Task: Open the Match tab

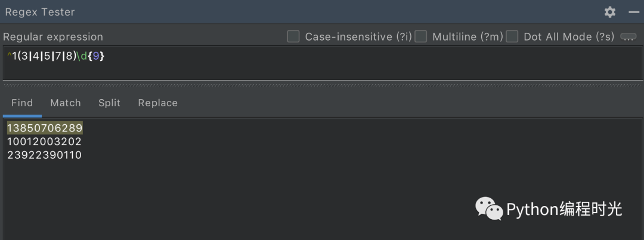Action: (x=66, y=103)
